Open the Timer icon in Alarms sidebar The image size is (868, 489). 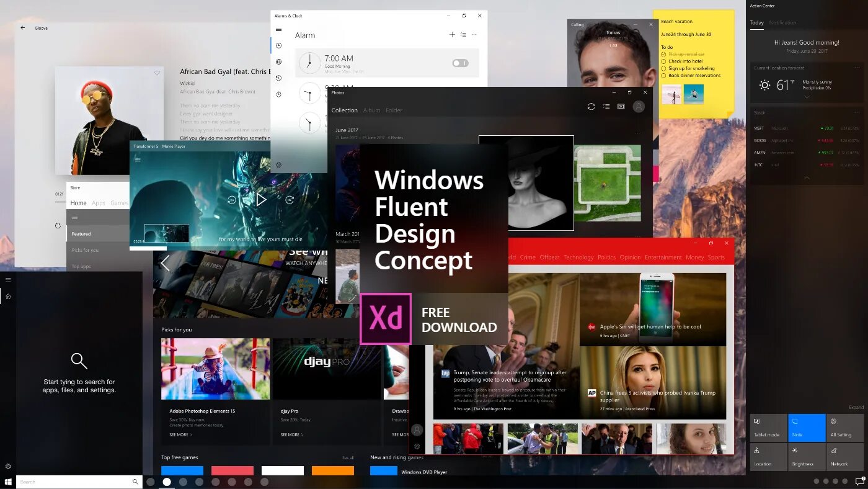pyautogui.click(x=279, y=78)
